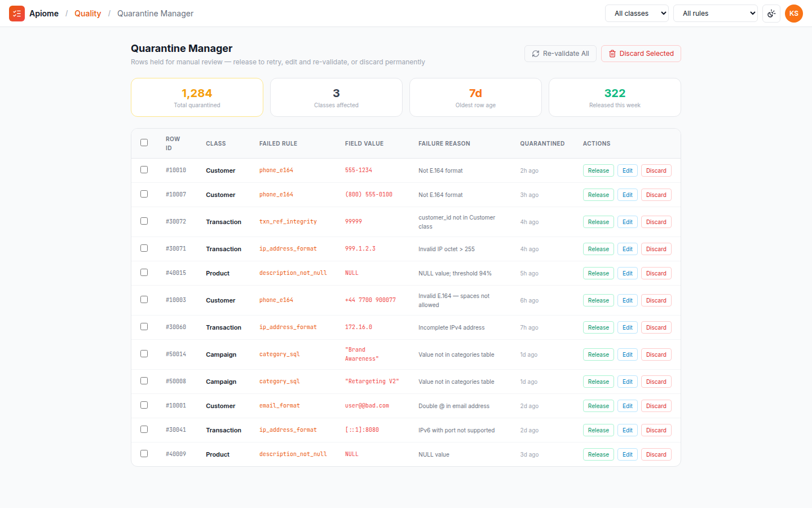Screen dimensions: 812x508
Task: Release row #30041
Action: [598, 430]
